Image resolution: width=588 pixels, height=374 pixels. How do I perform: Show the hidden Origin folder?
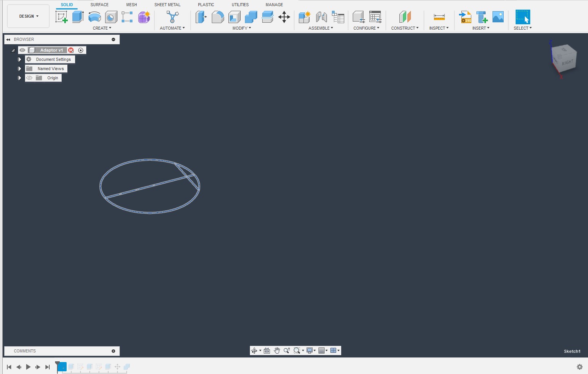click(x=29, y=78)
